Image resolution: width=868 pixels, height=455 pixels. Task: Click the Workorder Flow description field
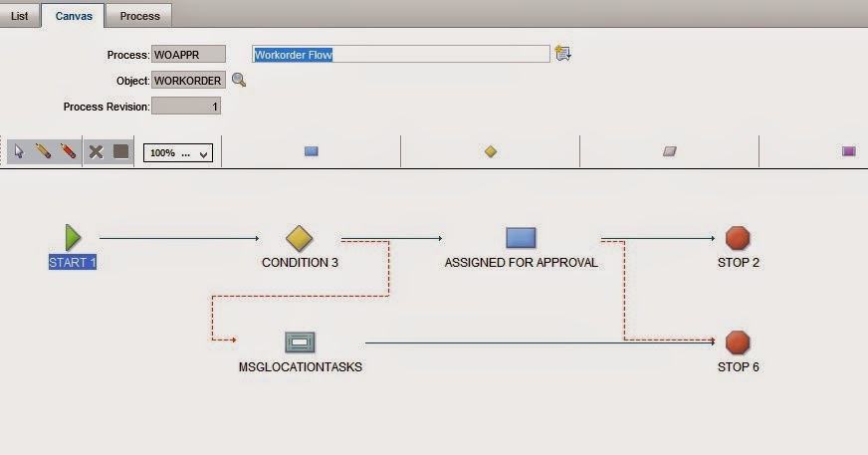click(x=401, y=54)
